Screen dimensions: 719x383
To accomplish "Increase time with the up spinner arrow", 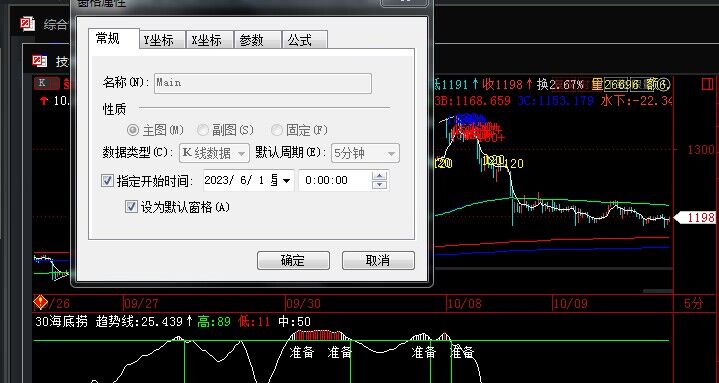I will [379, 176].
